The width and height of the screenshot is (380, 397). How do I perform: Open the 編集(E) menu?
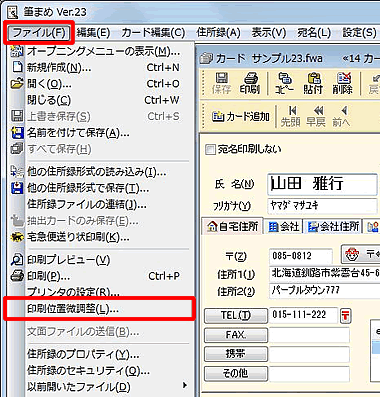(93, 33)
